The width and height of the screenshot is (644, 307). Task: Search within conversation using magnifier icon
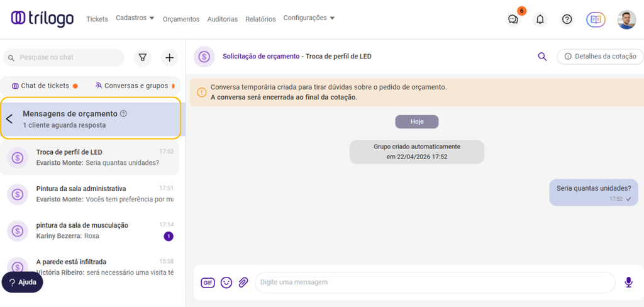(x=542, y=57)
